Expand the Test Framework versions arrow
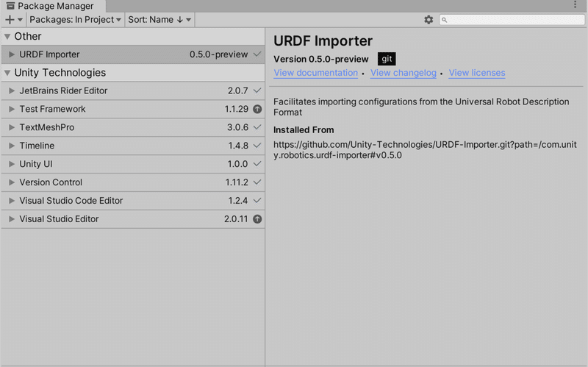 12,109
